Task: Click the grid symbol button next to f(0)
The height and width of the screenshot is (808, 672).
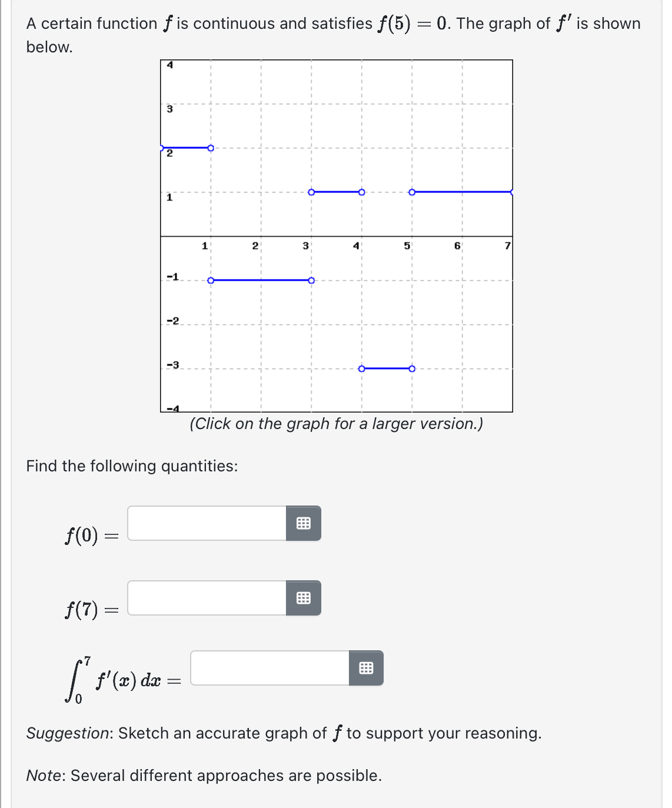Action: coord(304,524)
